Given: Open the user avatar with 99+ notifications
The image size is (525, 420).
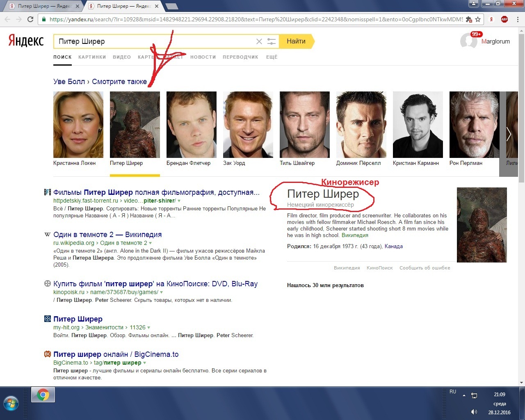Looking at the screenshot, I should [468, 41].
